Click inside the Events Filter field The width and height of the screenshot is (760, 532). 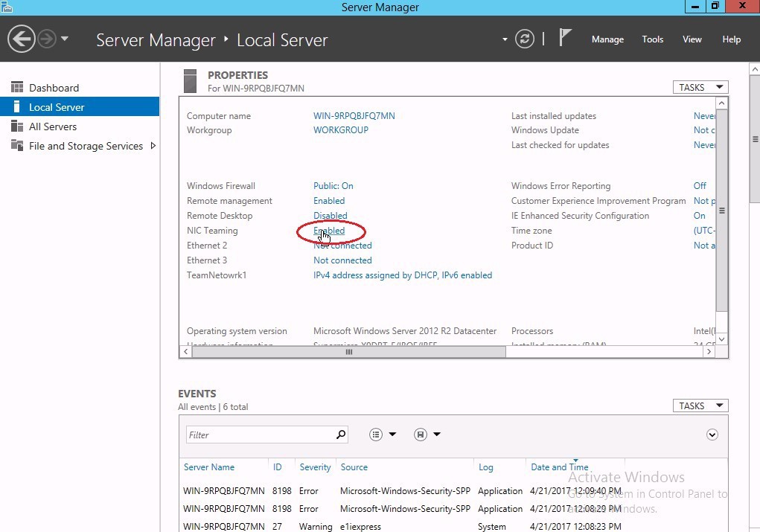coord(261,434)
